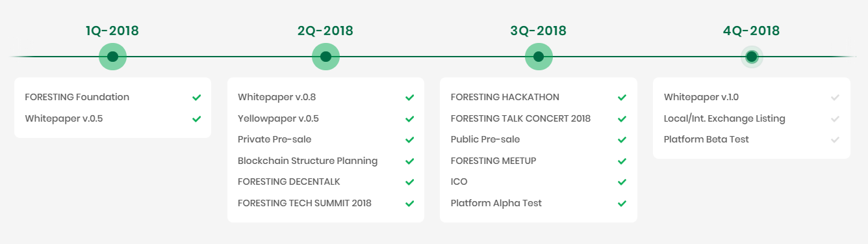
Task: Click checkmark next to FORESTING DECENTALK
Action: (409, 182)
